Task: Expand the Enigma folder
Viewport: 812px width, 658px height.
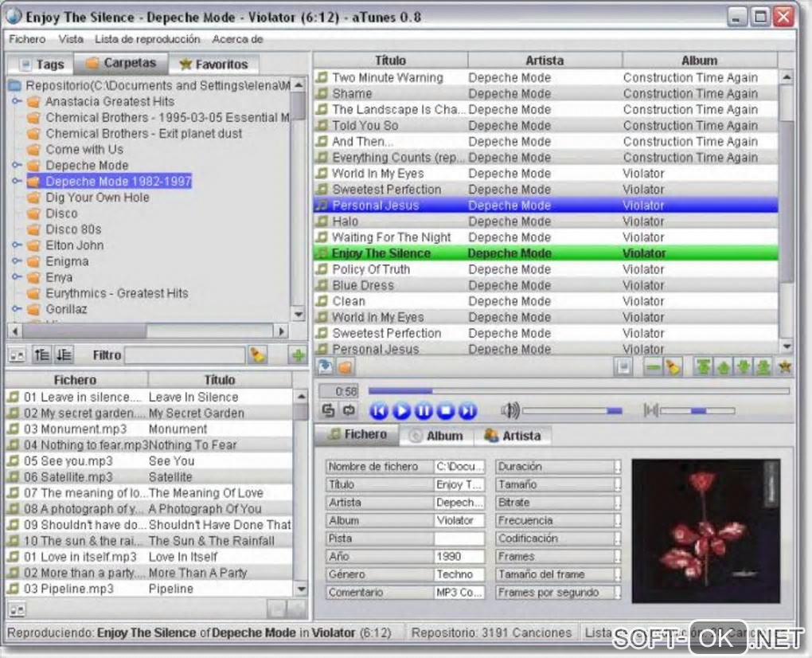Action: coord(17,261)
